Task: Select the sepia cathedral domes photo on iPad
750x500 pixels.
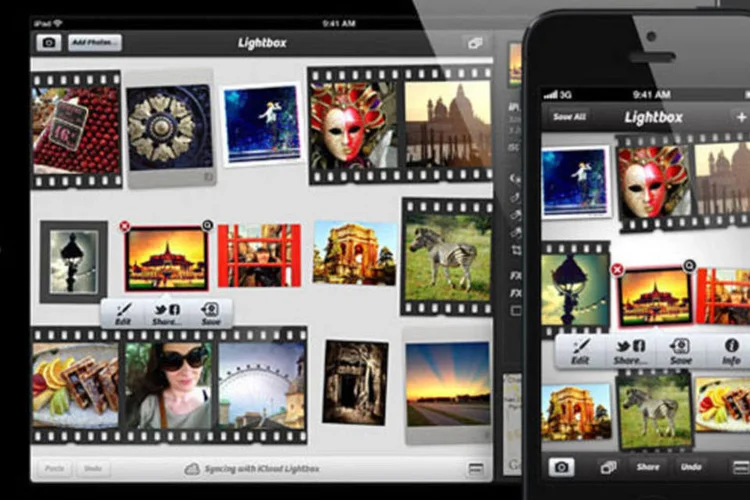Action: coord(448,123)
